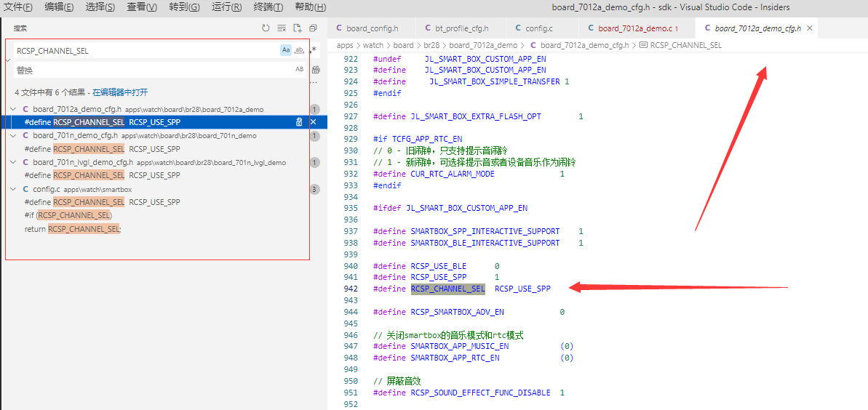Select match under board_701n_lvgl_demo_cfg.h
This screenshot has width=868, height=410.
103,175
